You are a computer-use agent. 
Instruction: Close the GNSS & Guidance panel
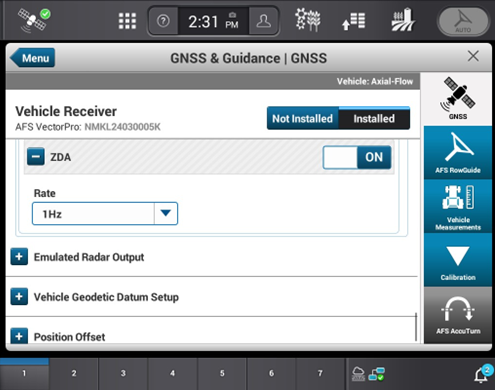[x=473, y=56]
